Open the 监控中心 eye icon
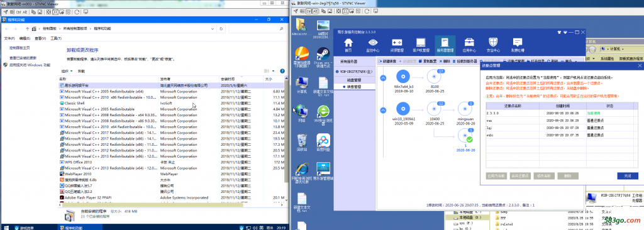 click(373, 45)
